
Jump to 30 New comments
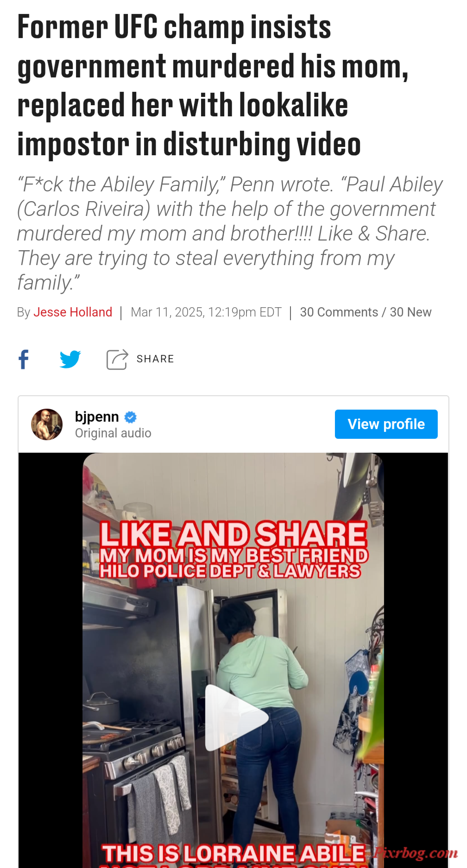tap(410, 312)
